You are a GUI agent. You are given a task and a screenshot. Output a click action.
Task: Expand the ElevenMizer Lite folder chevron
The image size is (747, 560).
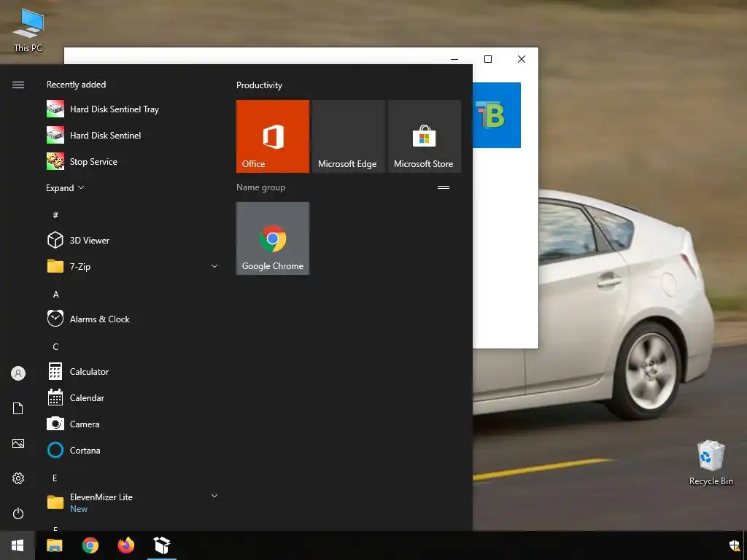[x=214, y=496]
